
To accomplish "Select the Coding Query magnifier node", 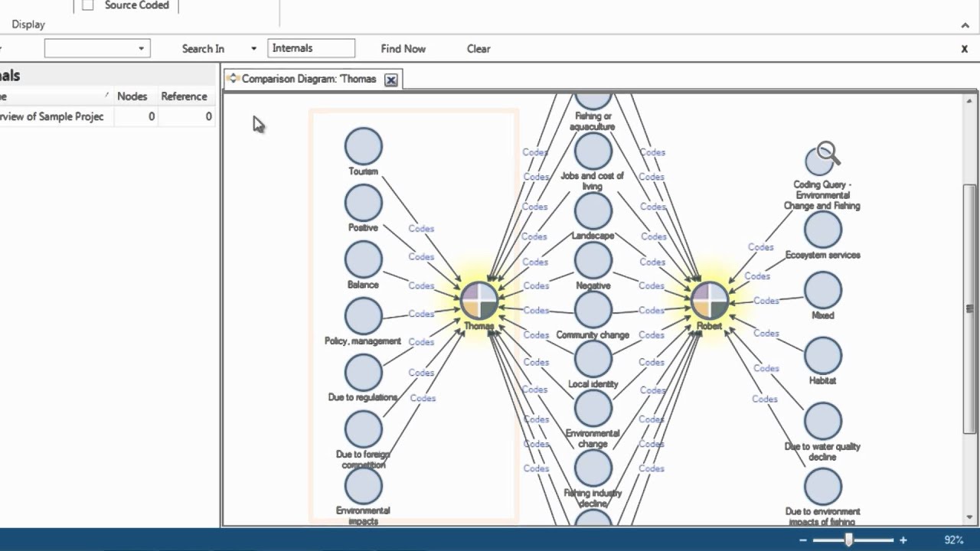I will [822, 158].
